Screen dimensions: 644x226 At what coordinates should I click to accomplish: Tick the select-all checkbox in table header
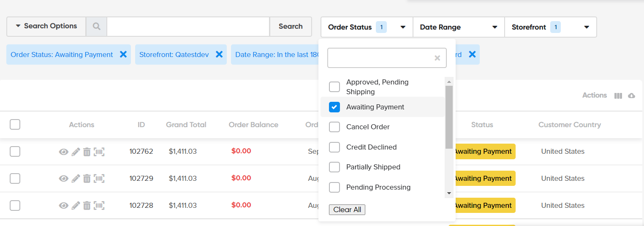click(x=15, y=125)
